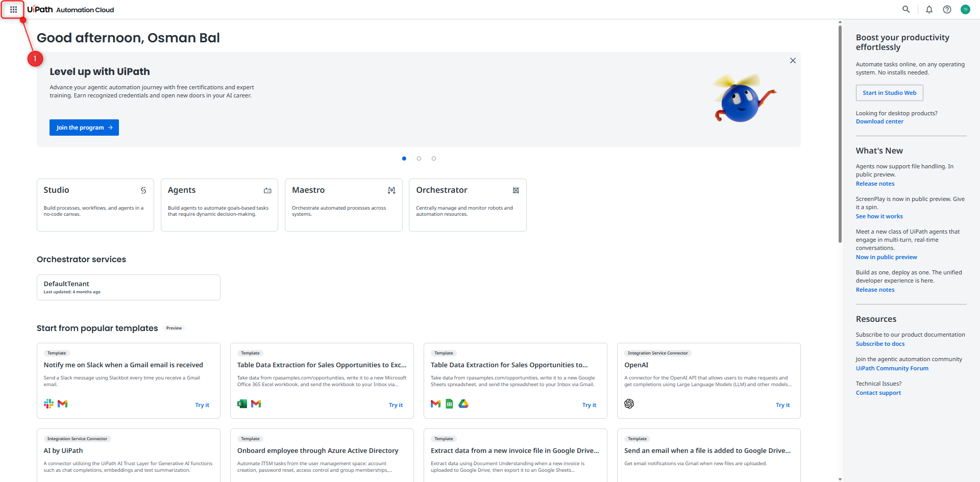The height and width of the screenshot is (482, 980).
Task: Click the UiPath Automation Cloud logo
Action: 70,10
